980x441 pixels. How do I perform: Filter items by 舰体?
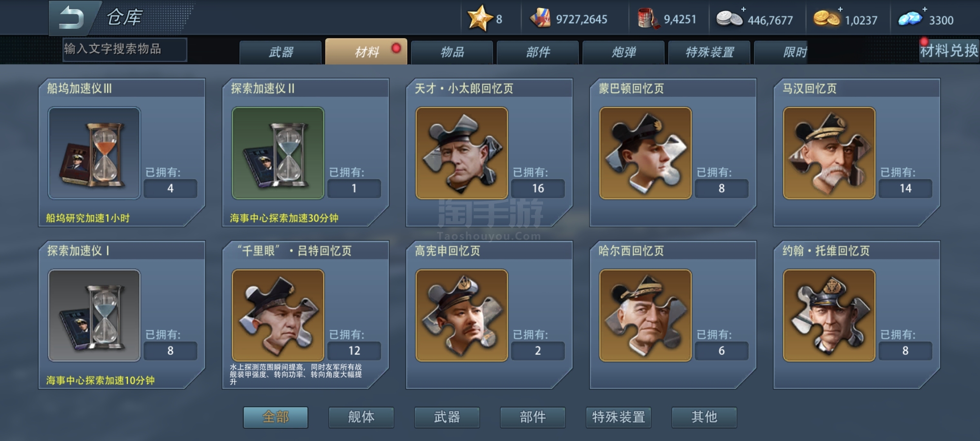(x=361, y=417)
